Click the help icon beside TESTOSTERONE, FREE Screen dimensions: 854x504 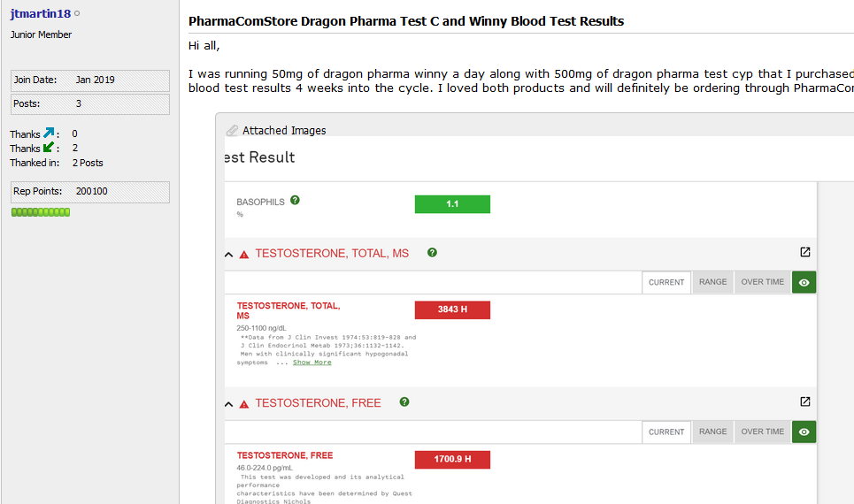[x=404, y=402]
